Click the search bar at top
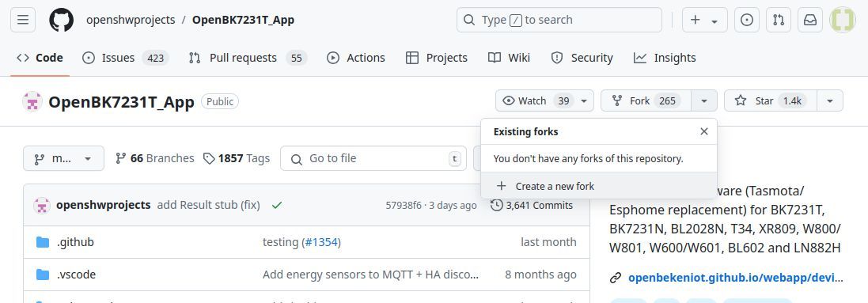 (x=559, y=20)
